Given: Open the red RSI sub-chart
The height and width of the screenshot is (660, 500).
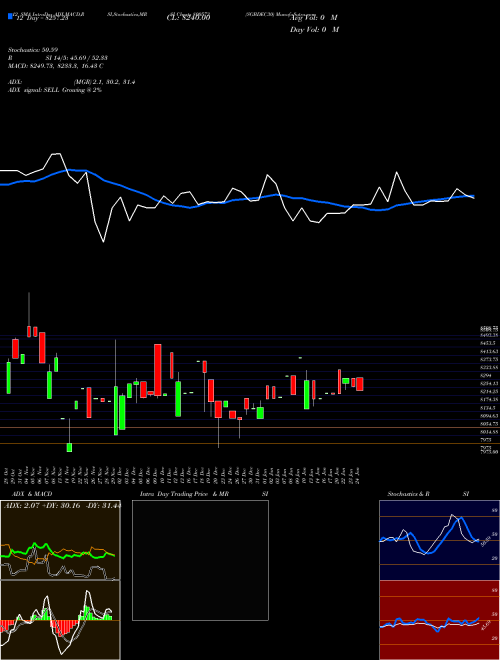Looking at the screenshot, I should click(x=439, y=620).
